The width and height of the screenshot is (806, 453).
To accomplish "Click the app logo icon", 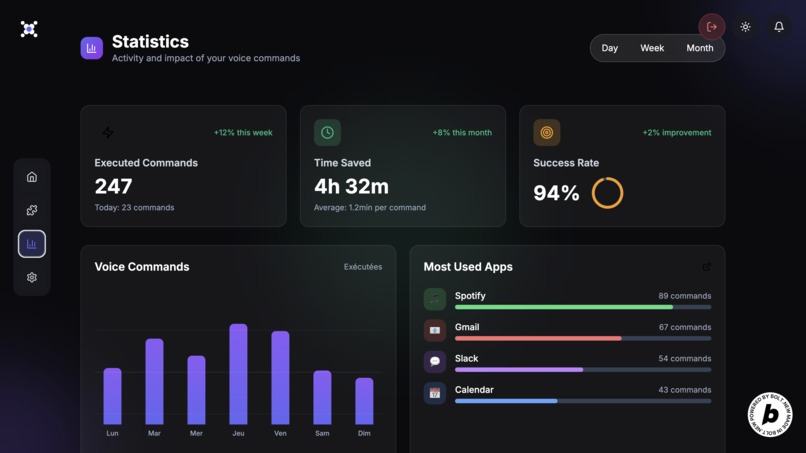I will [29, 29].
